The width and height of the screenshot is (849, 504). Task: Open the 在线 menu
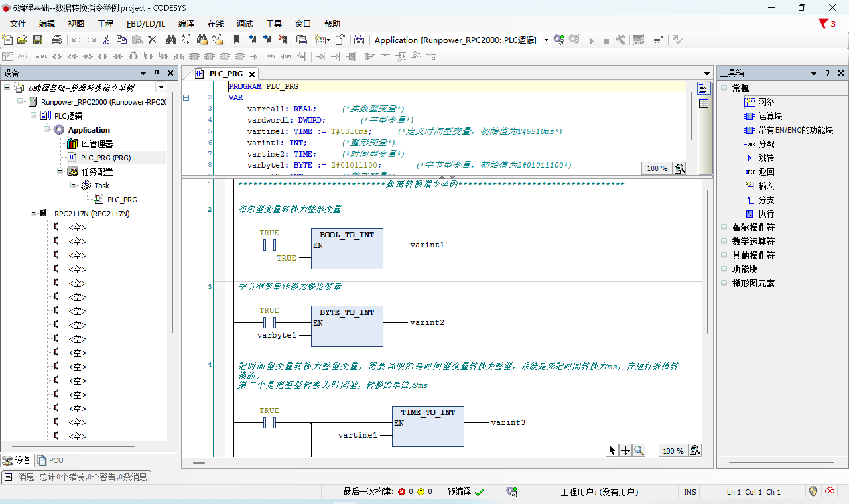point(215,24)
